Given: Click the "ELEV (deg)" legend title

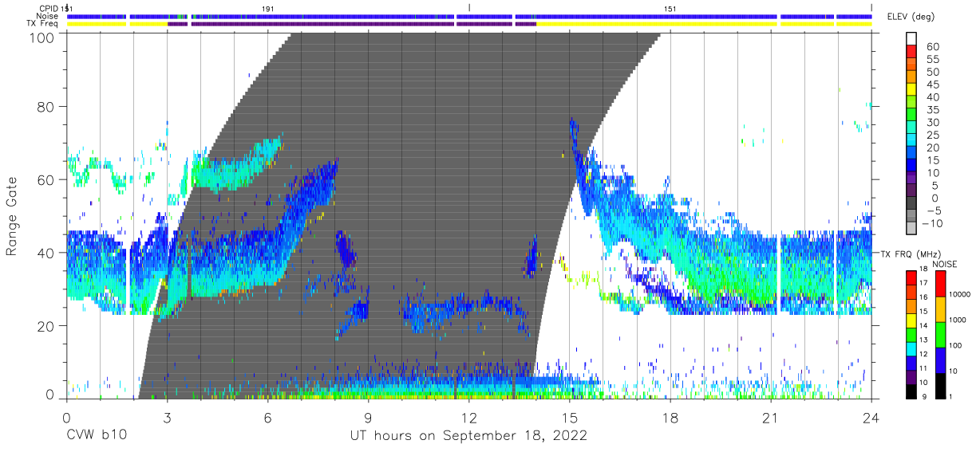Looking at the screenshot, I should click(911, 17).
